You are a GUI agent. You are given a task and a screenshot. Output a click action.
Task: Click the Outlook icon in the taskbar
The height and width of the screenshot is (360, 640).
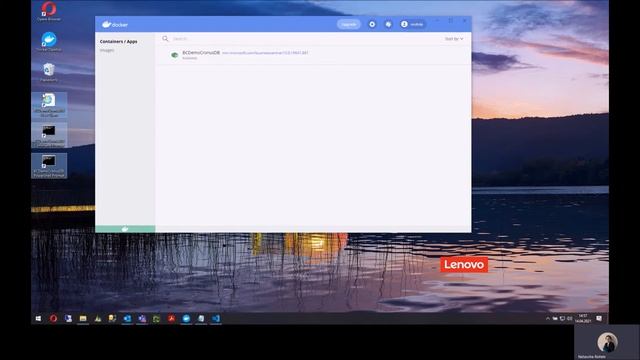(127, 319)
